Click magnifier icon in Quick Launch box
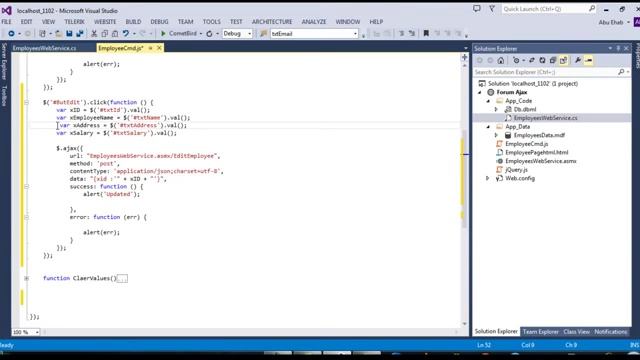Image resolution: width=640 pixels, height=360 pixels. point(592,9)
